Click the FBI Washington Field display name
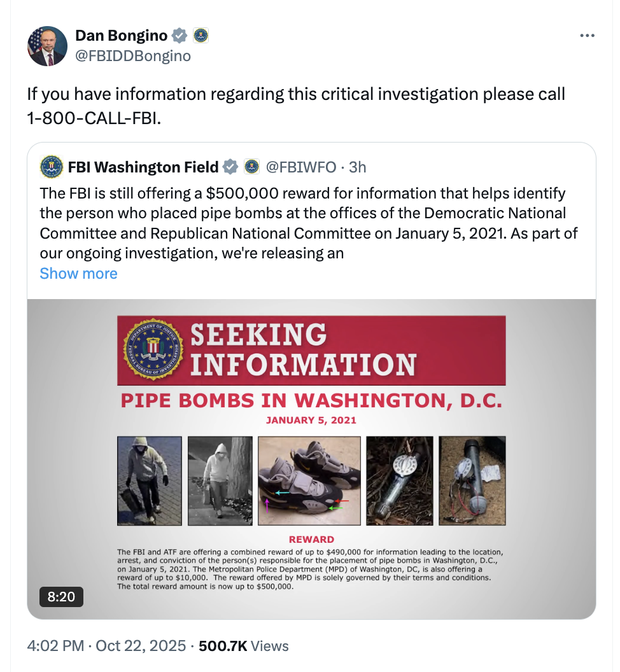620x672 pixels. point(143,167)
